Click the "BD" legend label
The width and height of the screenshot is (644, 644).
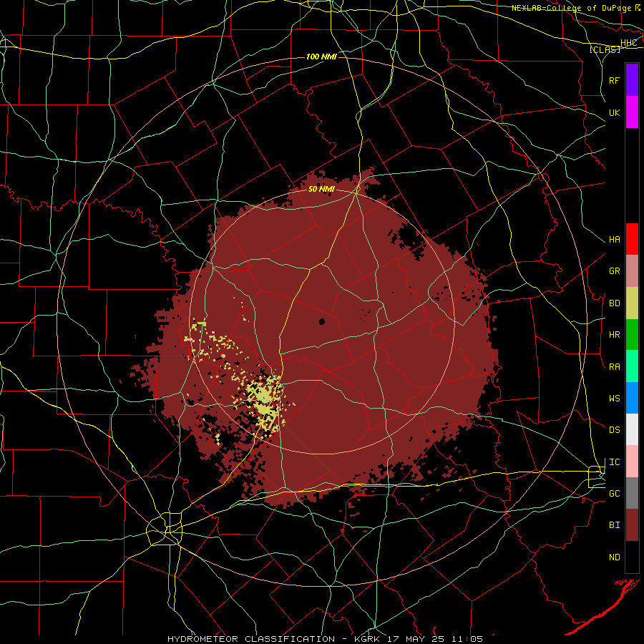click(614, 303)
